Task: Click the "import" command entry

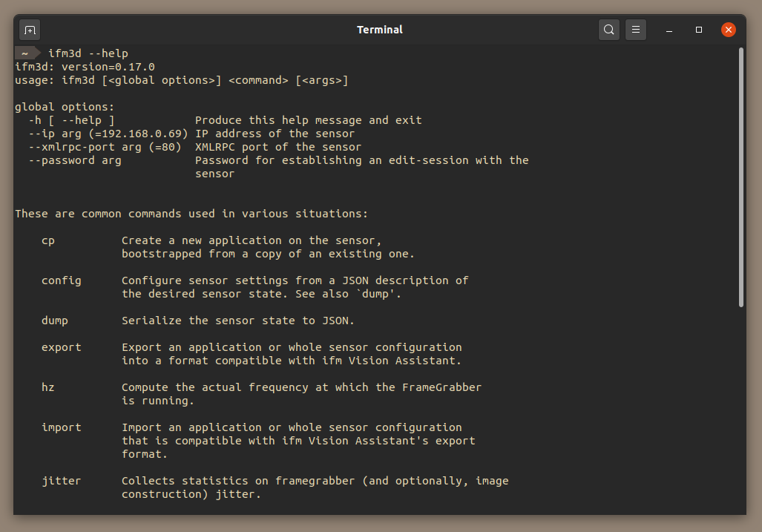Action: (x=61, y=427)
